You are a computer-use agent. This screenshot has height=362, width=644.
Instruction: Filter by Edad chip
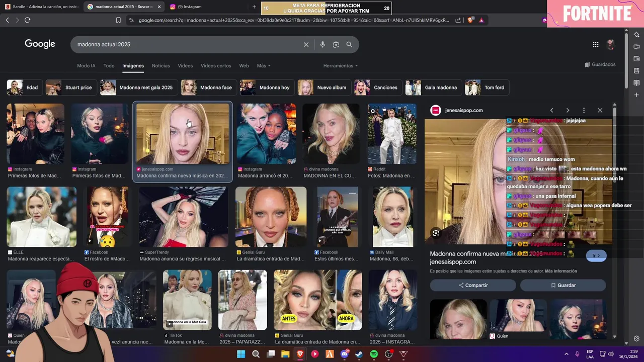point(25,87)
